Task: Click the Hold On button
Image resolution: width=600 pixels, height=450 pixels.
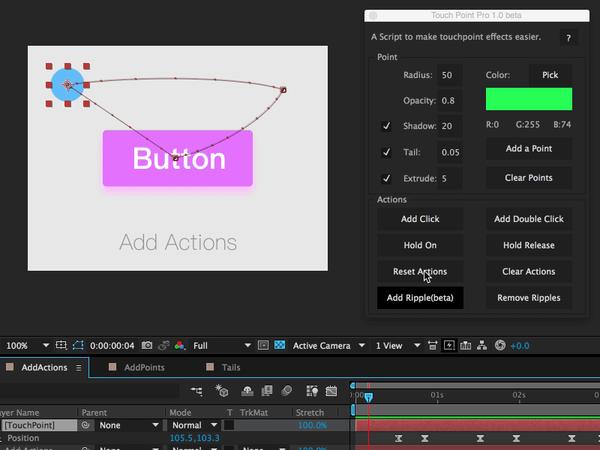Action: pyautogui.click(x=420, y=245)
